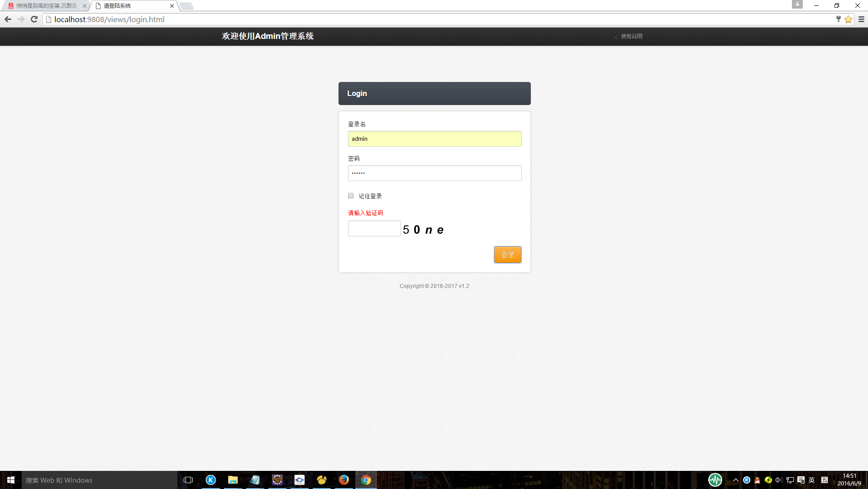Tick the 记住登录 checkbox

click(351, 196)
